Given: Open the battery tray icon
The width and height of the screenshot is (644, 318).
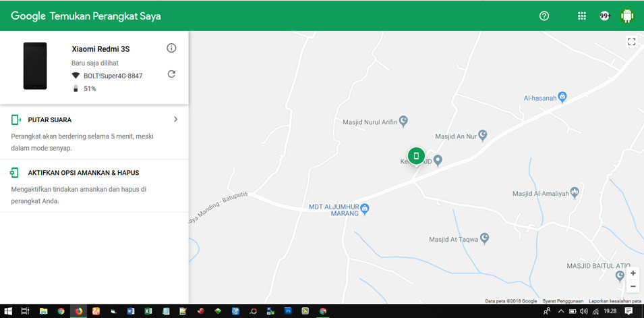Looking at the screenshot, I should tap(573, 311).
